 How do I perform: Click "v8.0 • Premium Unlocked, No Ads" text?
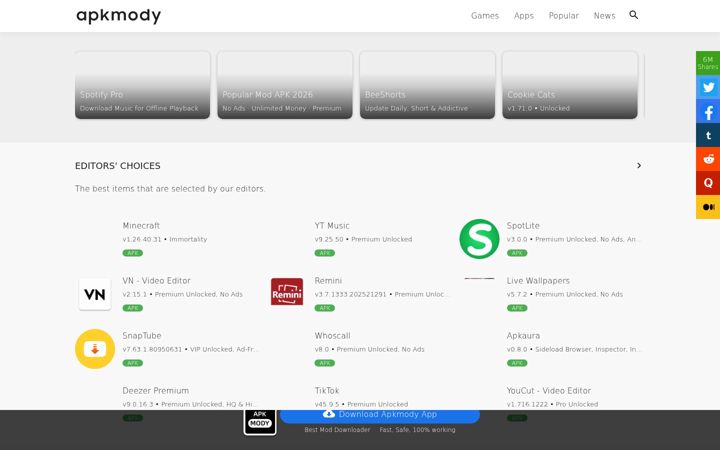coord(370,349)
